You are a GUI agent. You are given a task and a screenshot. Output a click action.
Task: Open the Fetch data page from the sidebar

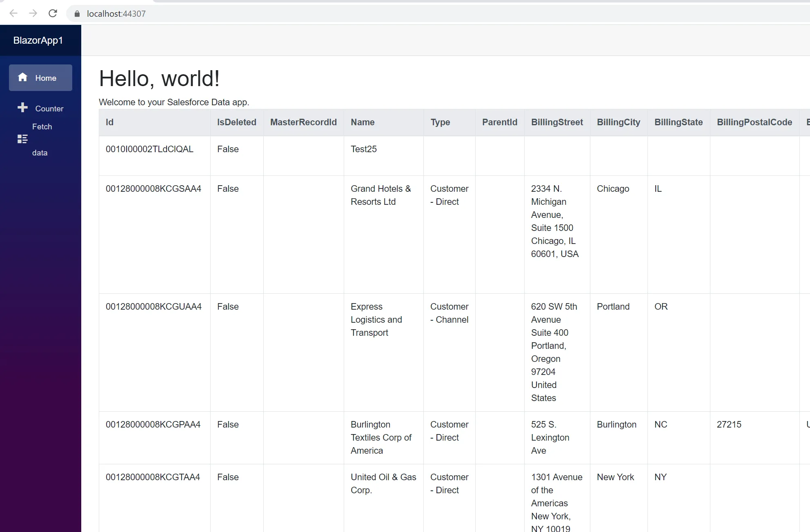pos(41,139)
